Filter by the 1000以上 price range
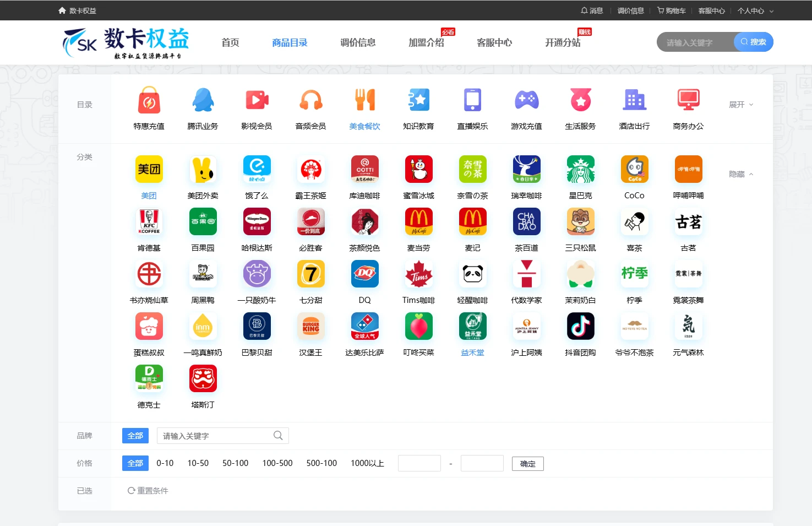 [x=367, y=463]
